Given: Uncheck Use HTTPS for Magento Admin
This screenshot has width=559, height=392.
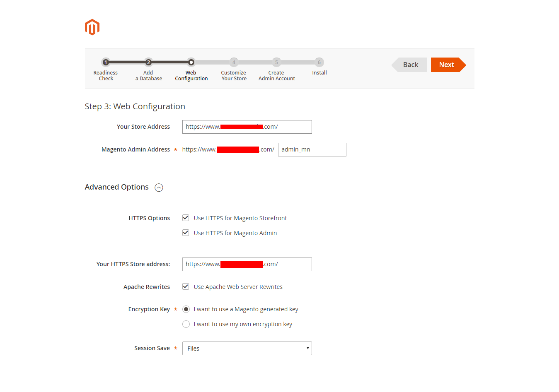Looking at the screenshot, I should [186, 232].
